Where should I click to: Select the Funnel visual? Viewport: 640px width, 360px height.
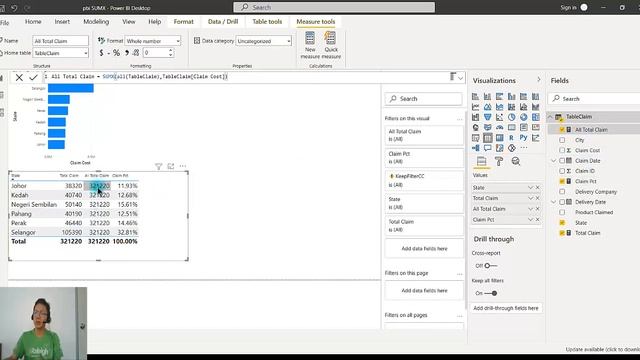[487, 117]
